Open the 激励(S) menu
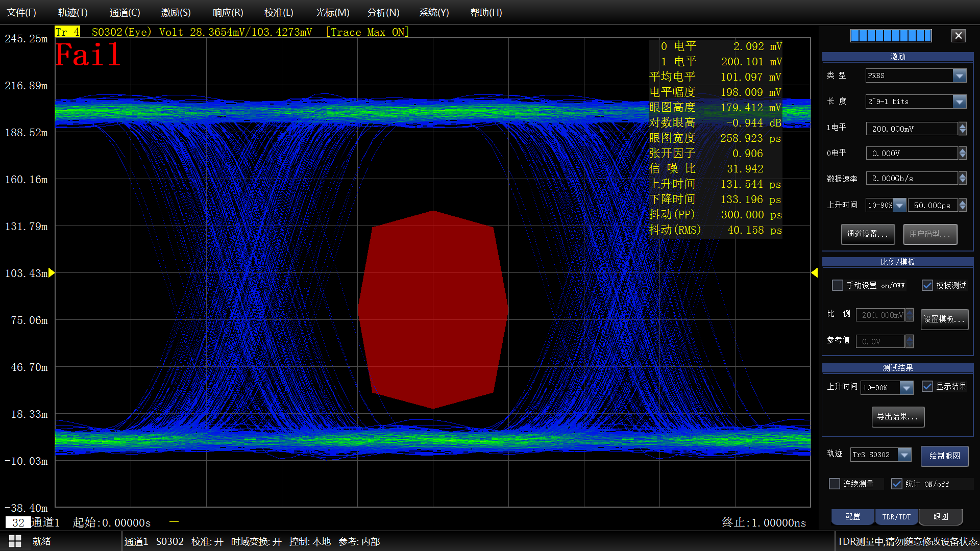Viewport: 980px width, 551px height. 176,12
